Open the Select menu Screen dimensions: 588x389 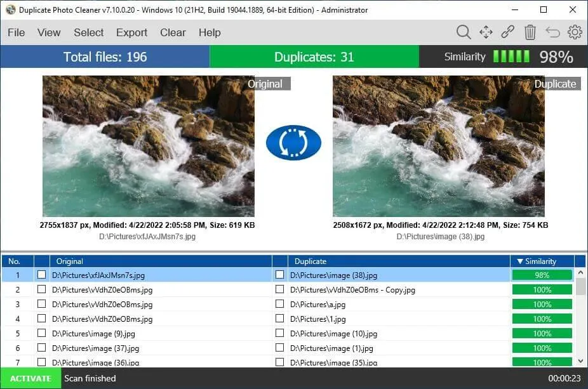[x=88, y=32]
